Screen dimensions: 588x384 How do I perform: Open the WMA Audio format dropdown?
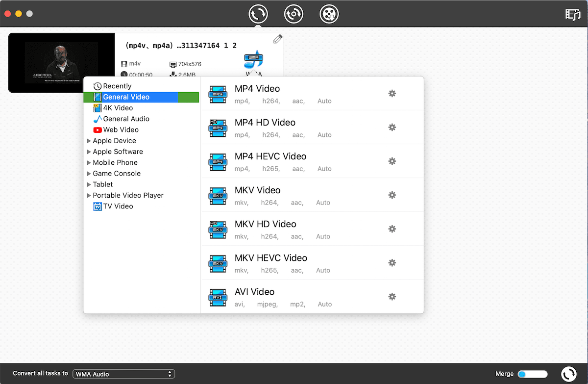click(x=123, y=374)
